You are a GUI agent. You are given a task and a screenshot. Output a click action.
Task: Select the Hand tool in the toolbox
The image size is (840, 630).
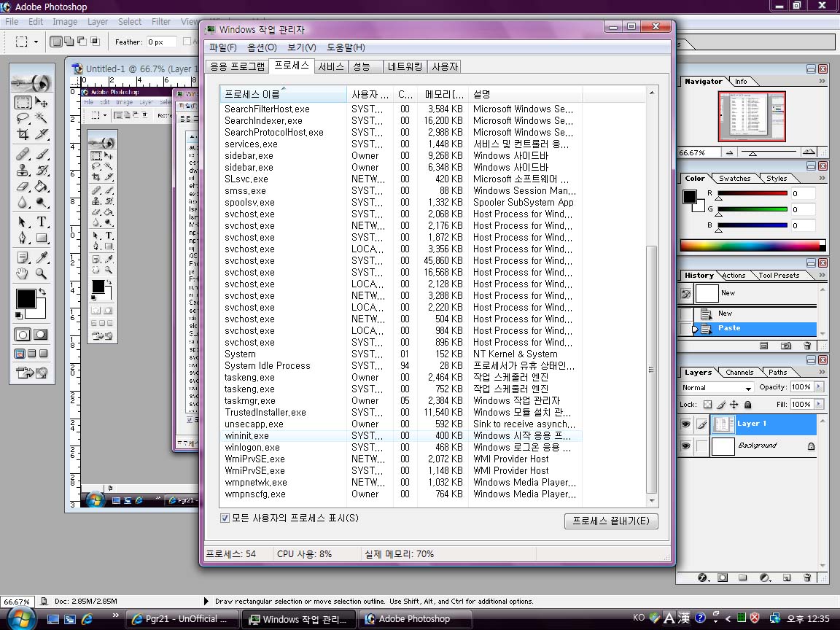point(23,273)
